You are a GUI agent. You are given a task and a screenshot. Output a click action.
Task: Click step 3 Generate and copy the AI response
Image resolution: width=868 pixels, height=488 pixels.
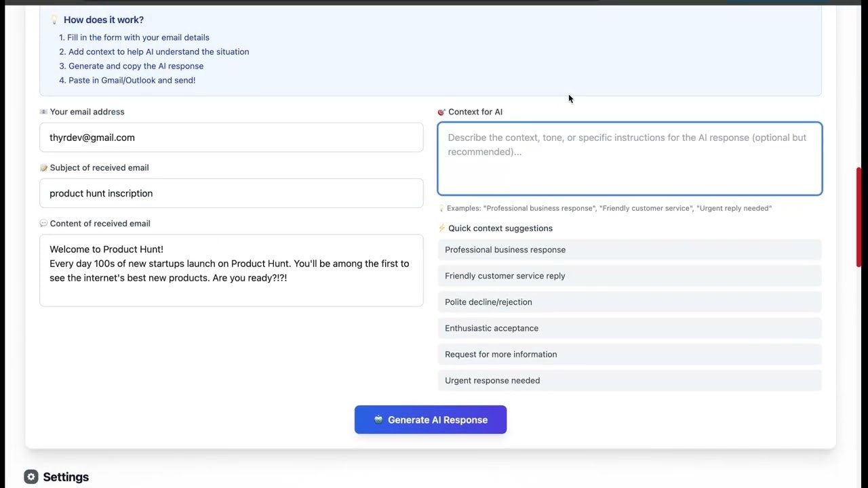[131, 66]
